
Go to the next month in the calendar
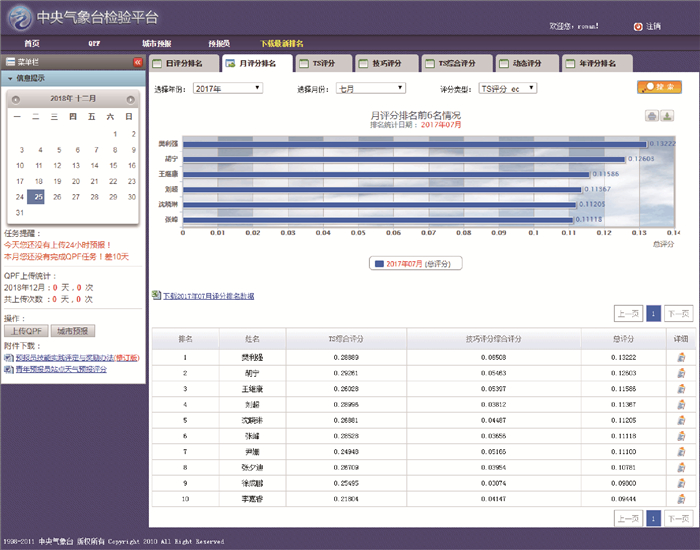[130, 100]
